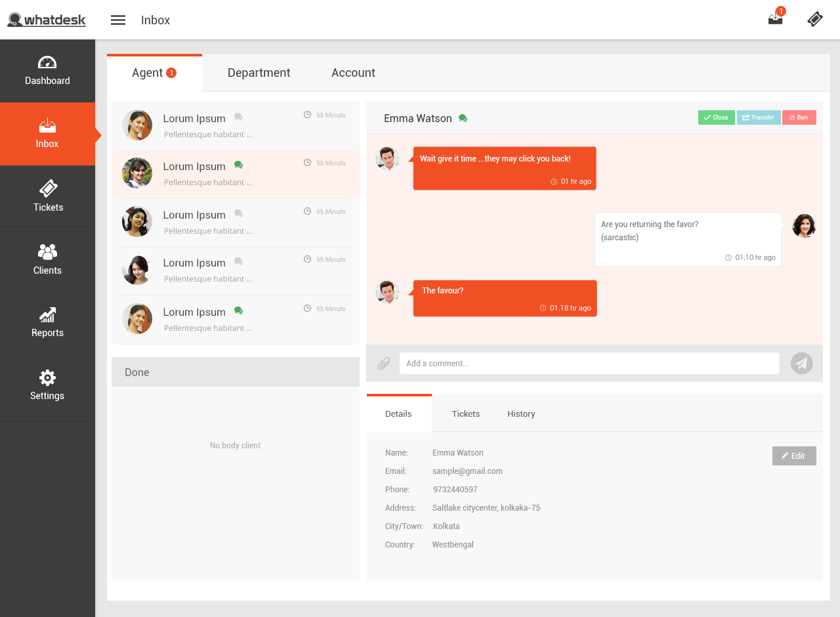Ban the user with the Ban button

[x=799, y=117]
